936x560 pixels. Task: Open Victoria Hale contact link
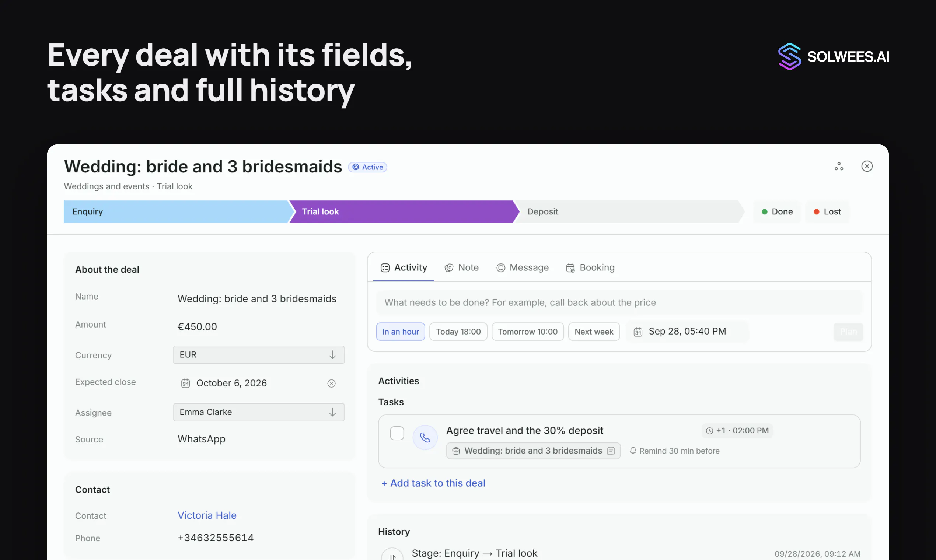tap(207, 515)
